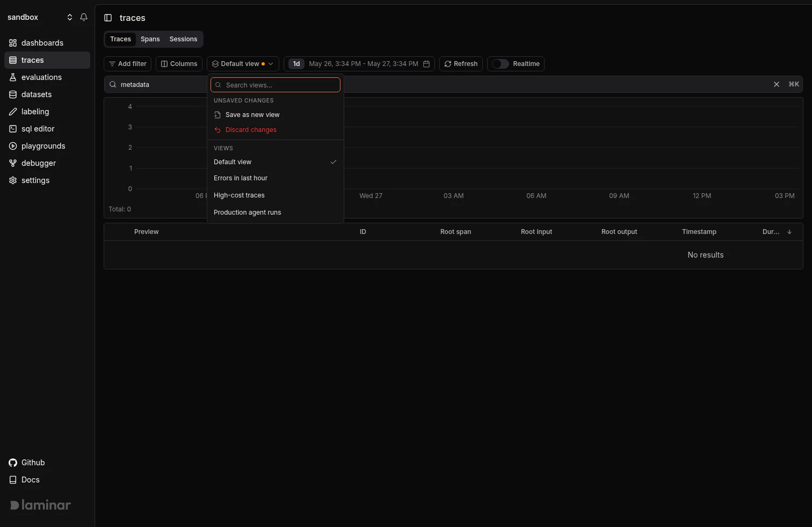Click the Github logo icon
This screenshot has height=527, width=812.
tap(13, 463)
